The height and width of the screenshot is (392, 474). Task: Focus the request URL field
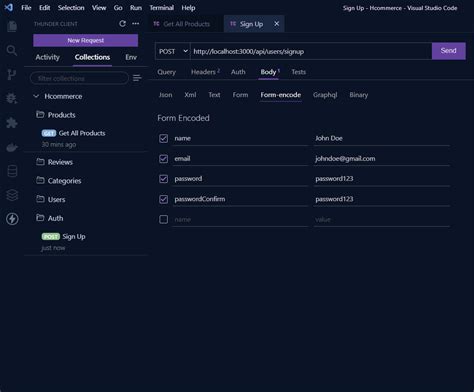click(x=311, y=51)
